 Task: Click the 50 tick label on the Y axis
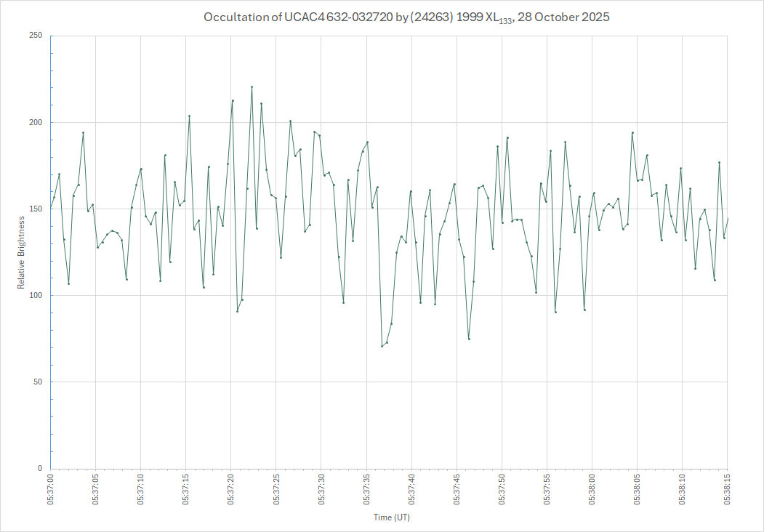(x=37, y=382)
